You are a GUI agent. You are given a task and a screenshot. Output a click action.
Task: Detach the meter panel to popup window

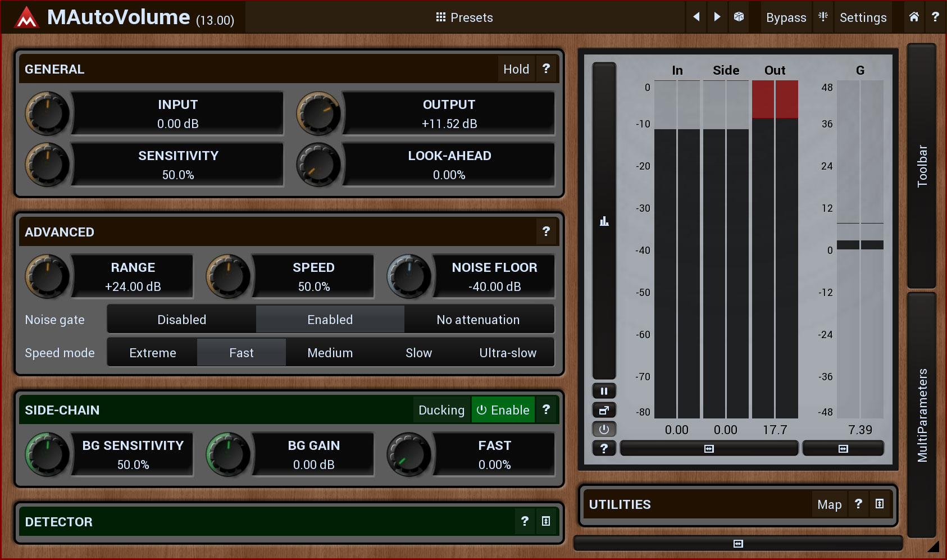[604, 410]
